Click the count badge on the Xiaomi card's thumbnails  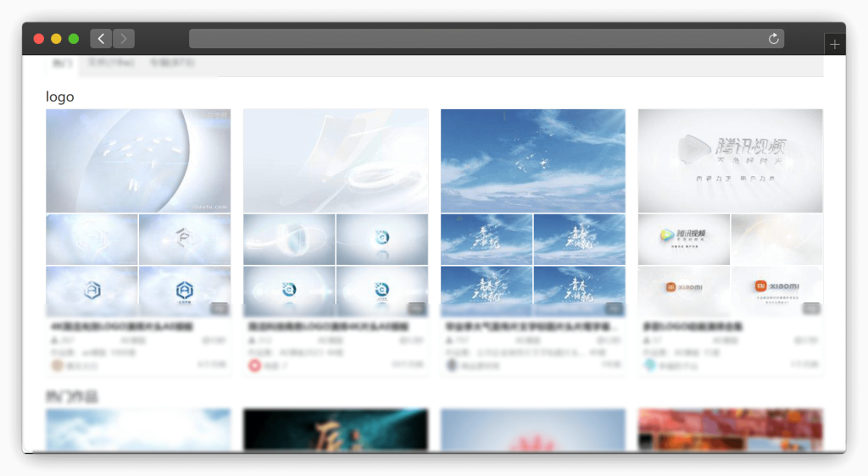(x=811, y=308)
